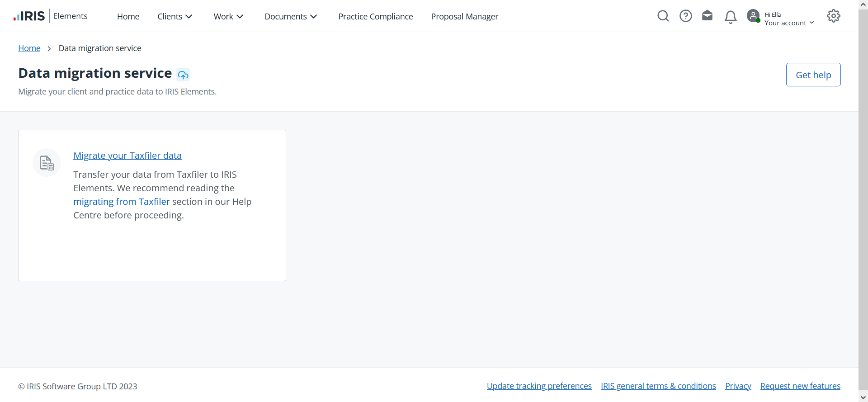Click the user avatar icon
Viewport: 868px width, 402px height.
[x=753, y=16]
